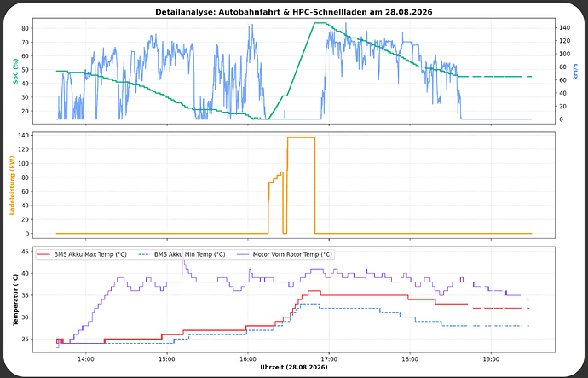Click the 140 tick on the Ladeleistung axis

tap(25, 135)
